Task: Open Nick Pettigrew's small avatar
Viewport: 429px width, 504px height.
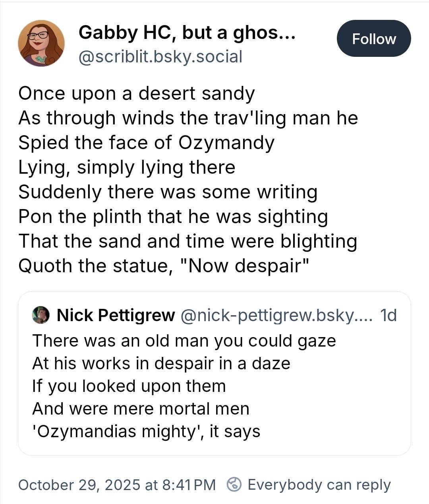Action: [41, 315]
